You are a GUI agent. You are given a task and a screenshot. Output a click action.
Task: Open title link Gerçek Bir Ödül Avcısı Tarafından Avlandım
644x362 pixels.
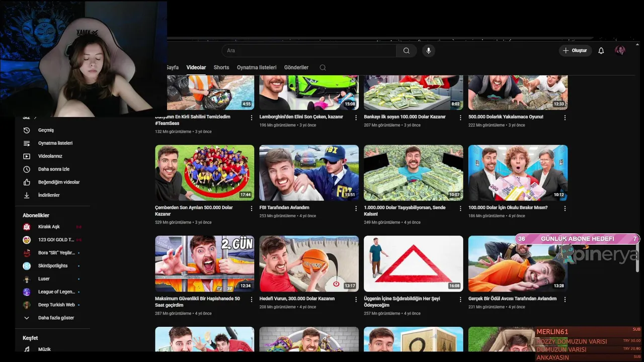coord(512,299)
